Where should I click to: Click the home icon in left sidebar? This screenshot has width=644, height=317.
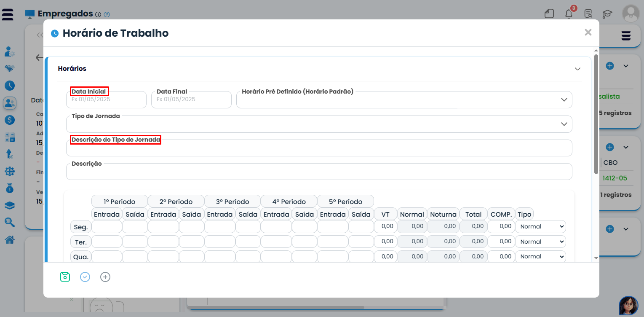tap(10, 240)
